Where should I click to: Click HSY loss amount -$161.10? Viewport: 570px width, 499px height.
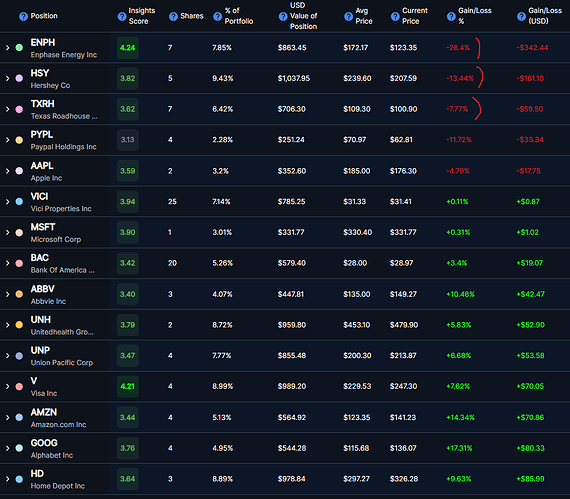530,78
